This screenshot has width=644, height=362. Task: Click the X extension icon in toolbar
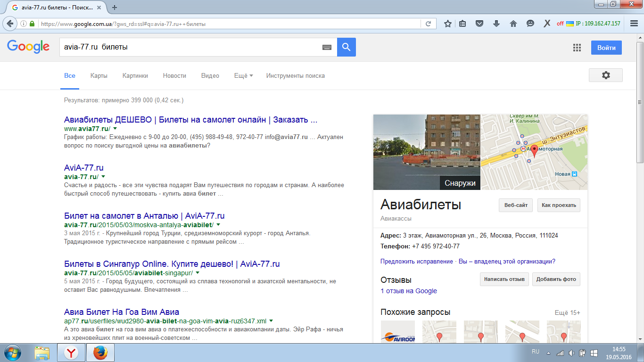[x=547, y=24]
